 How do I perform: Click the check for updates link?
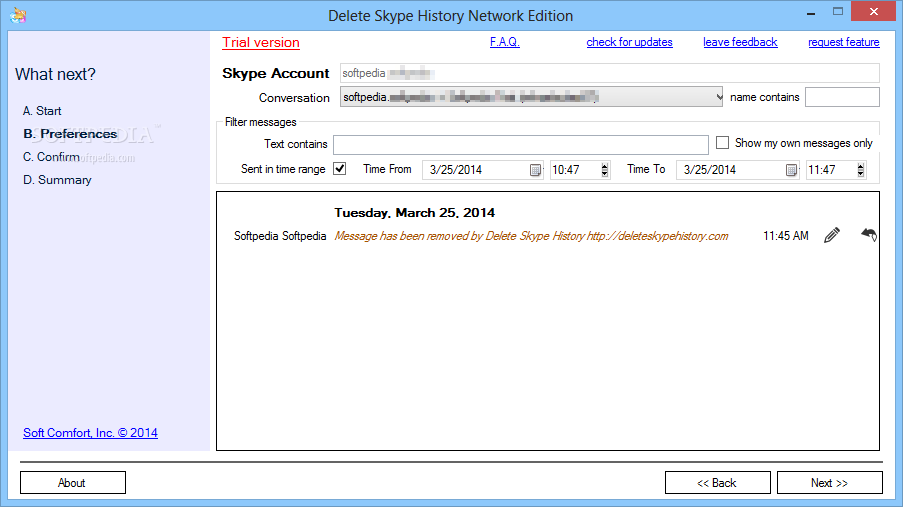[x=629, y=42]
